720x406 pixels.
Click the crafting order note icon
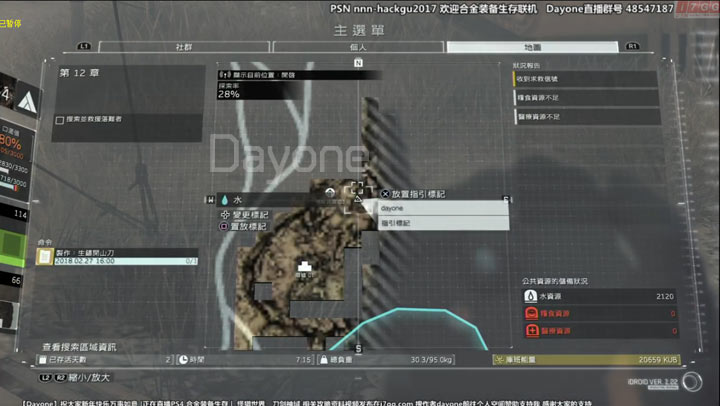[x=45, y=257]
